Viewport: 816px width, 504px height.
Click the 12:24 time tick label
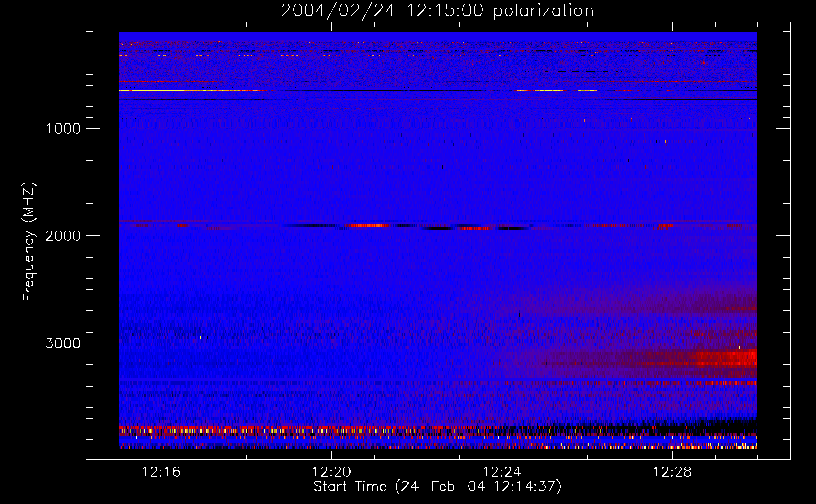click(502, 472)
